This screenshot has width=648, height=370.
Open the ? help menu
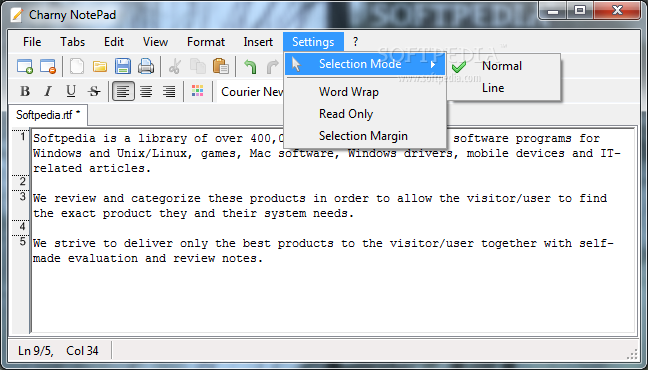point(355,42)
